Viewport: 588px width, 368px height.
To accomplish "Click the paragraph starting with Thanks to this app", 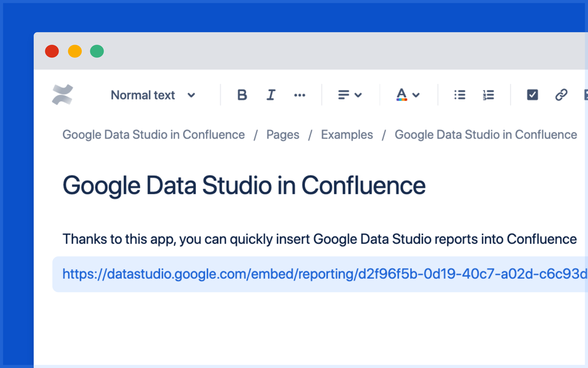I will (319, 239).
